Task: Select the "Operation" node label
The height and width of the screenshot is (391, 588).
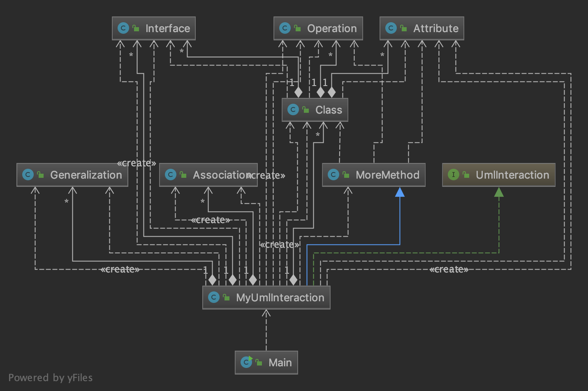Action: click(x=332, y=28)
